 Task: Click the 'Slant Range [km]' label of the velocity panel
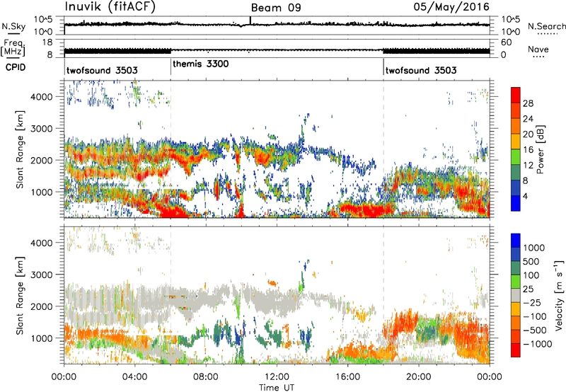pos(20,296)
